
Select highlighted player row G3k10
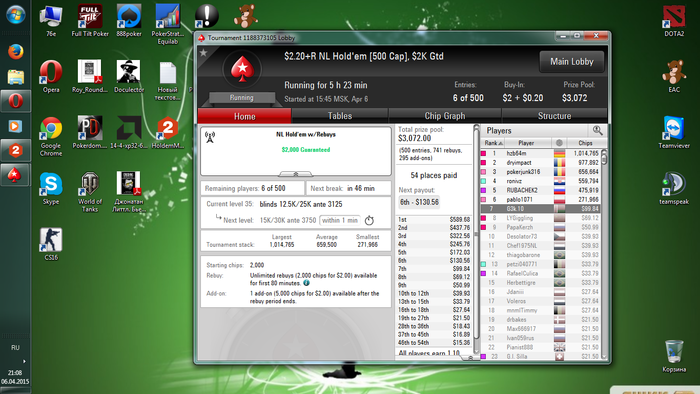pyautogui.click(x=541, y=209)
